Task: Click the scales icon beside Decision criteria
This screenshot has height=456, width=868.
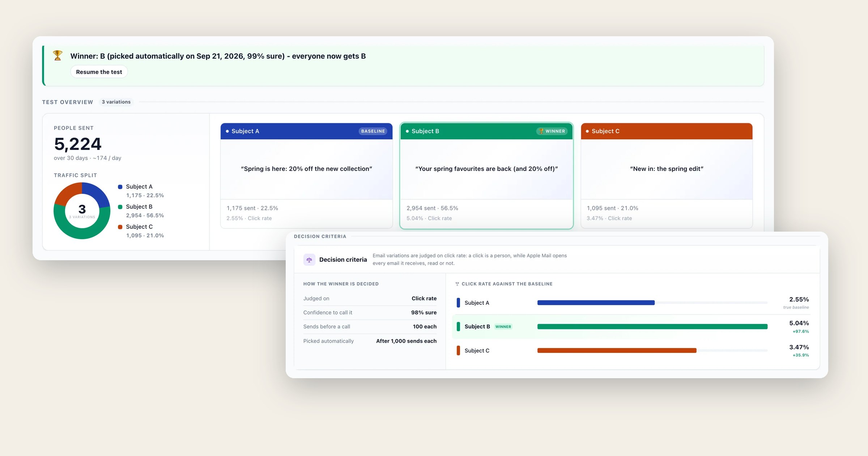Action: point(309,259)
